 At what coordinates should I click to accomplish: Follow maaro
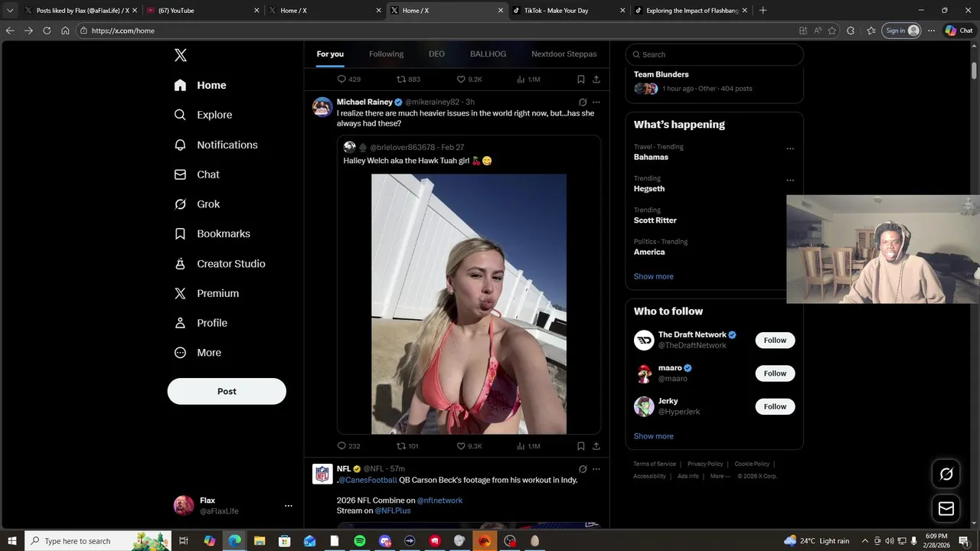[775, 373]
